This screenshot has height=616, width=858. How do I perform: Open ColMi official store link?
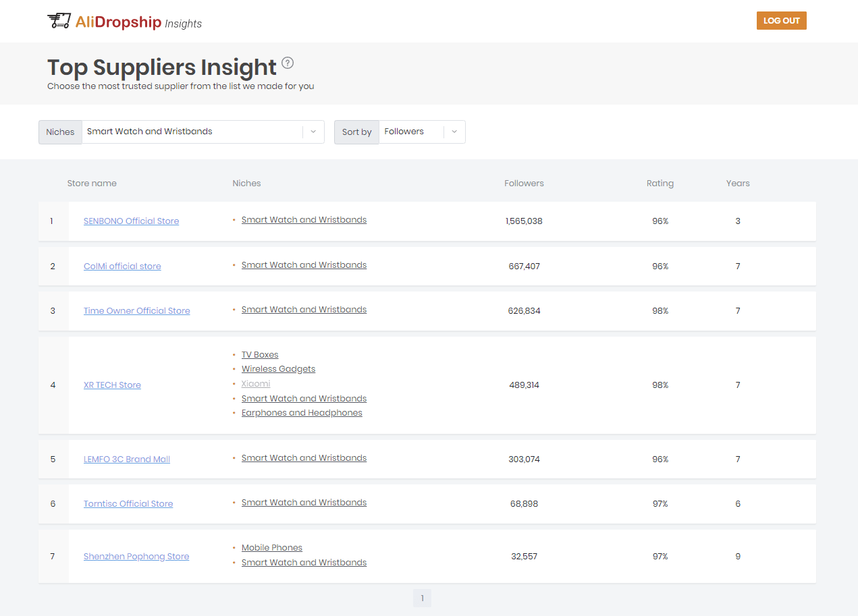122,267
